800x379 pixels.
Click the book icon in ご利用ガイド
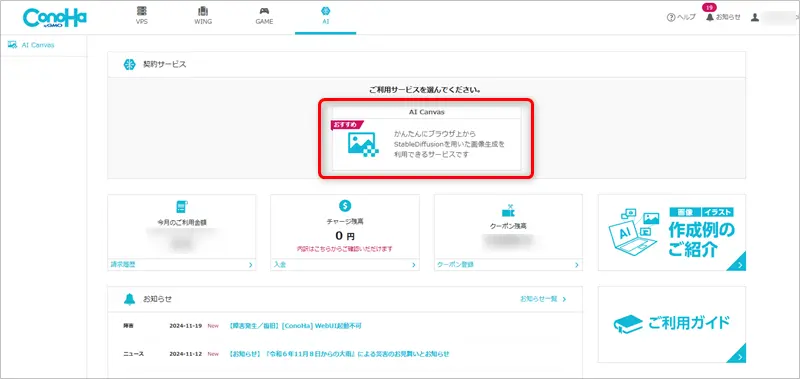628,324
